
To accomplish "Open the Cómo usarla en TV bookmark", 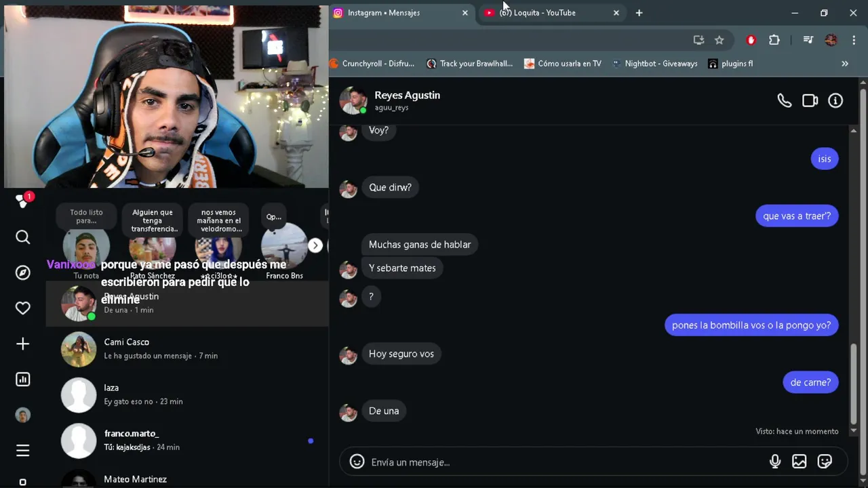I will click(562, 64).
